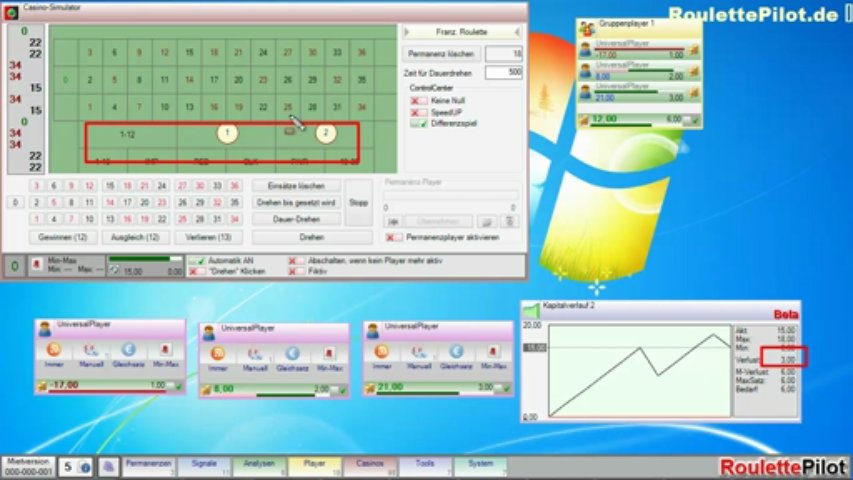Image resolution: width=853 pixels, height=480 pixels.
Task: Open the Casinos menu in bottom bar
Action: click(x=370, y=466)
